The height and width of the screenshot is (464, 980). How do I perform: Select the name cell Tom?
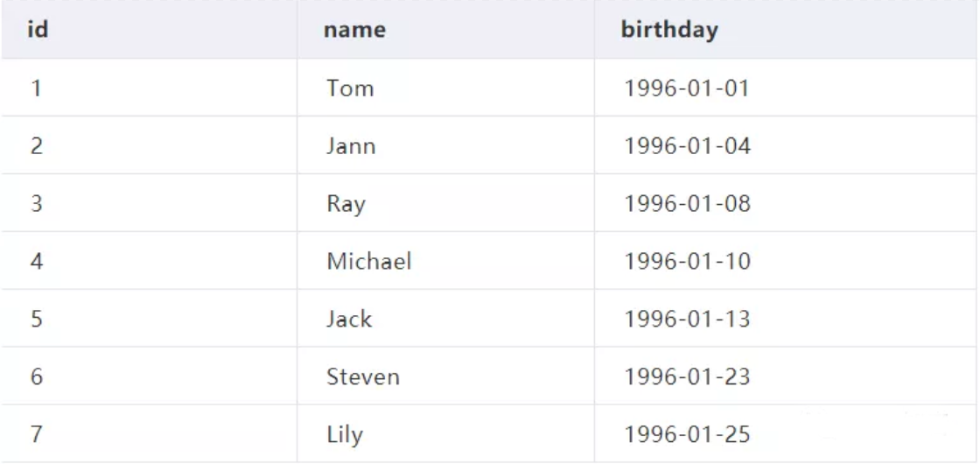point(350,88)
